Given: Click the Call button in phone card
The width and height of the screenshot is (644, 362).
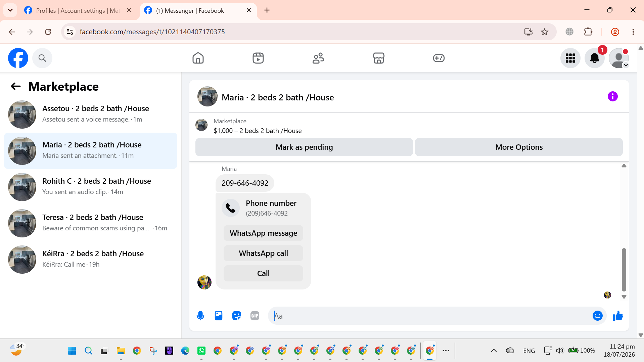Looking at the screenshot, I should click(263, 273).
